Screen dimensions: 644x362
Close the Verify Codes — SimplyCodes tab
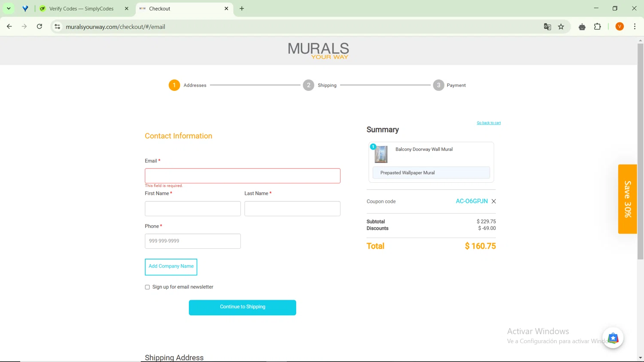(x=127, y=9)
